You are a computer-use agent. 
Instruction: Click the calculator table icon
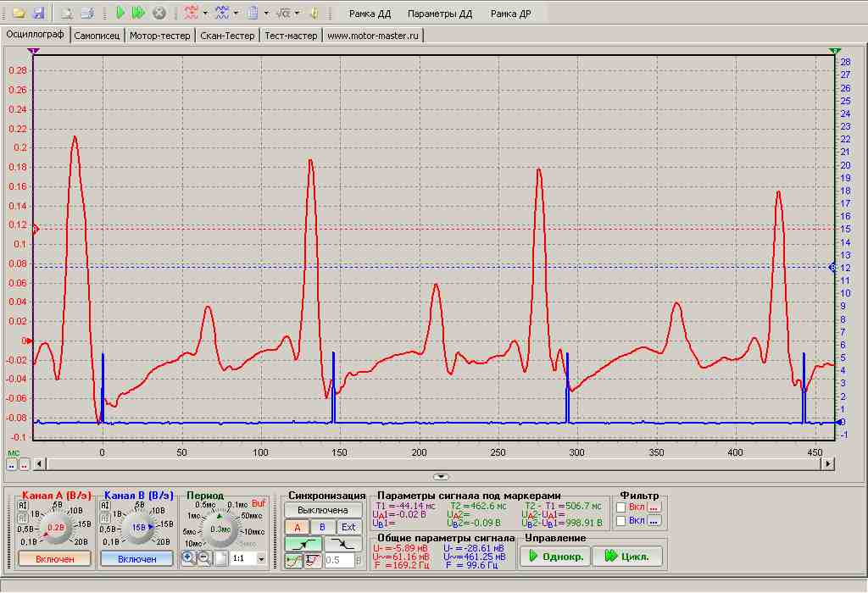coord(253,13)
